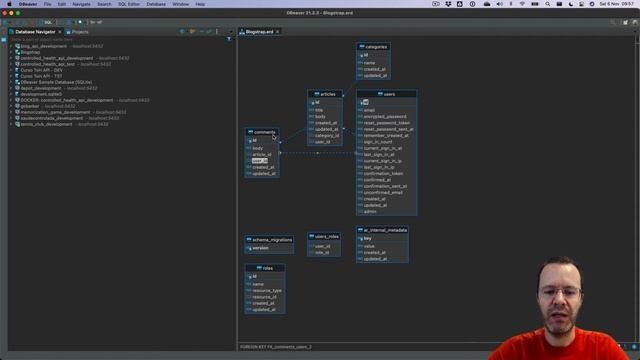Select the users_roles table header
The width and height of the screenshot is (640, 360).
pos(324,237)
